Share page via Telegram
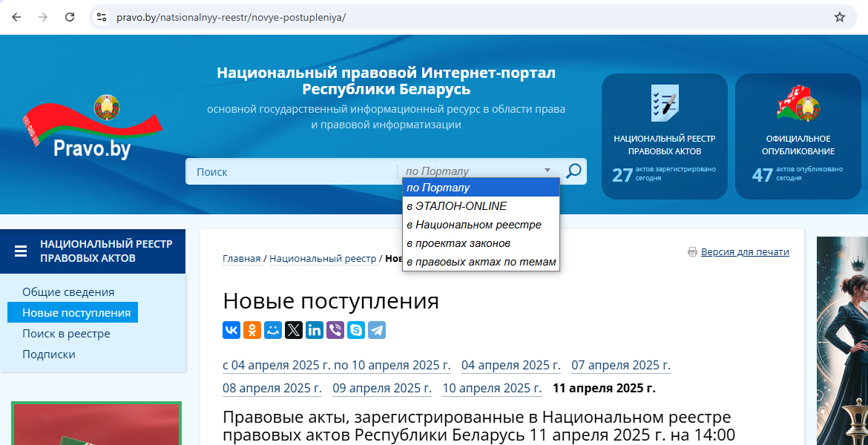The image size is (868, 445). point(377,330)
